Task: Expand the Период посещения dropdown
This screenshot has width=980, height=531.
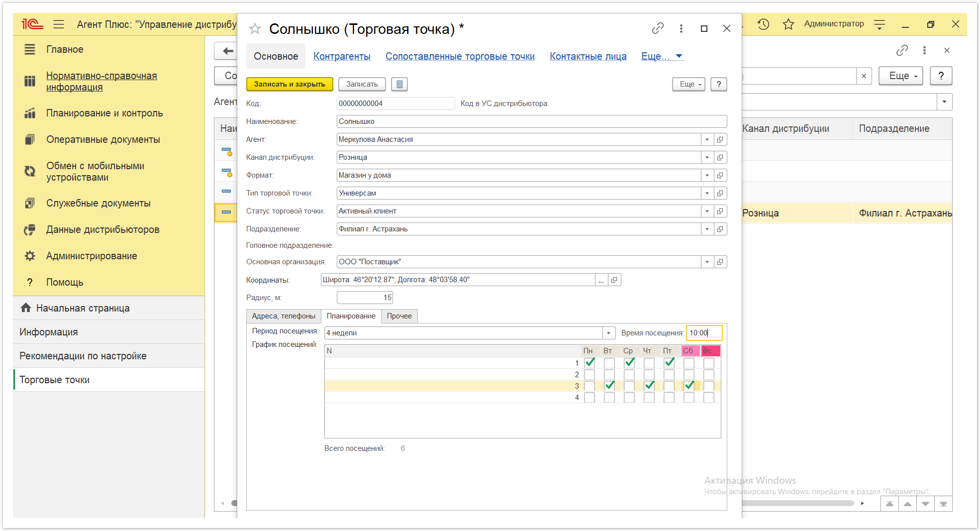Action: pyautogui.click(x=608, y=333)
